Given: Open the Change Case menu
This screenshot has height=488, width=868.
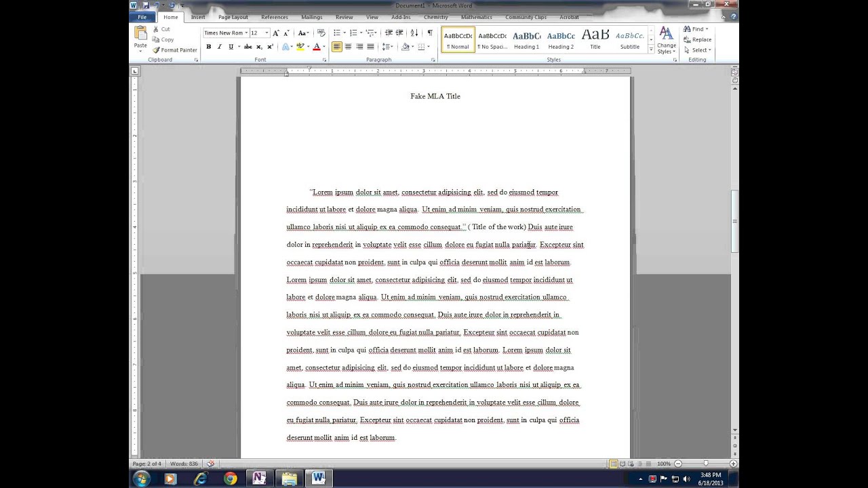Looking at the screenshot, I should tap(303, 33).
